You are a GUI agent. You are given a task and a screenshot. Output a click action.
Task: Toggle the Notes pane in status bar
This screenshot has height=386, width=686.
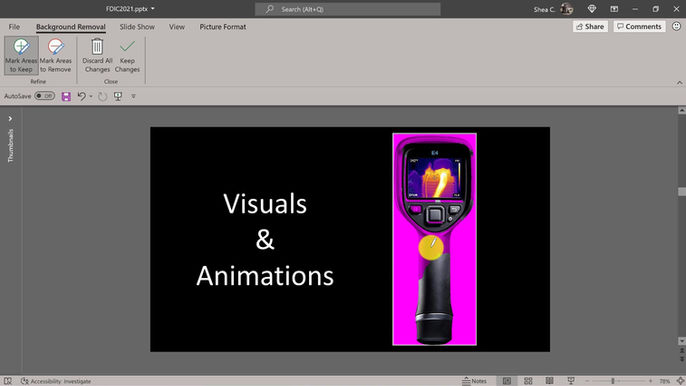pos(474,381)
